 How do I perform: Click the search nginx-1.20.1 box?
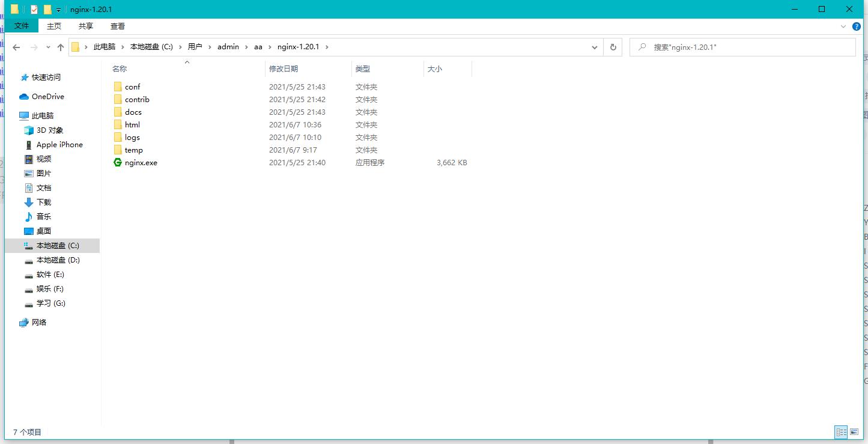[x=742, y=47]
